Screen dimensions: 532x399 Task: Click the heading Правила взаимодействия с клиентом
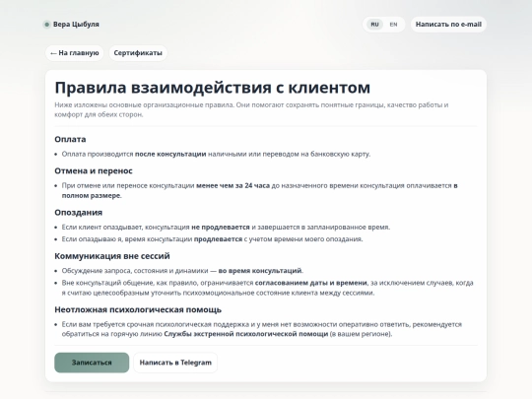[213, 88]
